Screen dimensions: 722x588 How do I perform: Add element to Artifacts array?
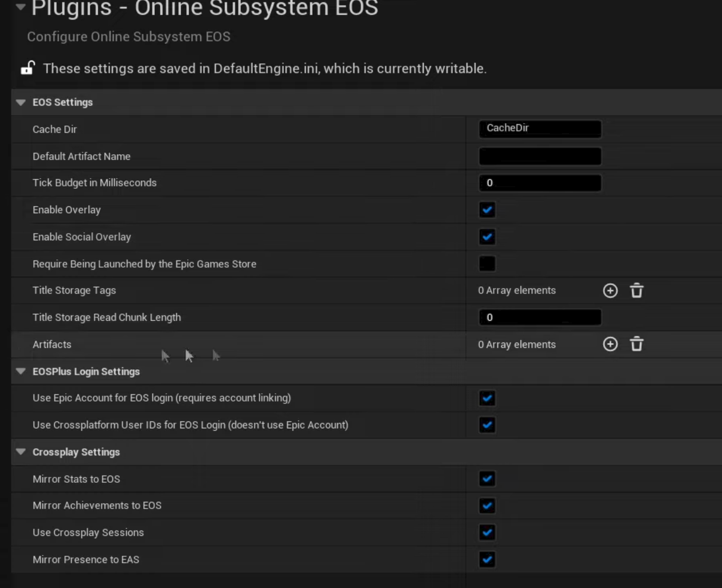pos(610,344)
